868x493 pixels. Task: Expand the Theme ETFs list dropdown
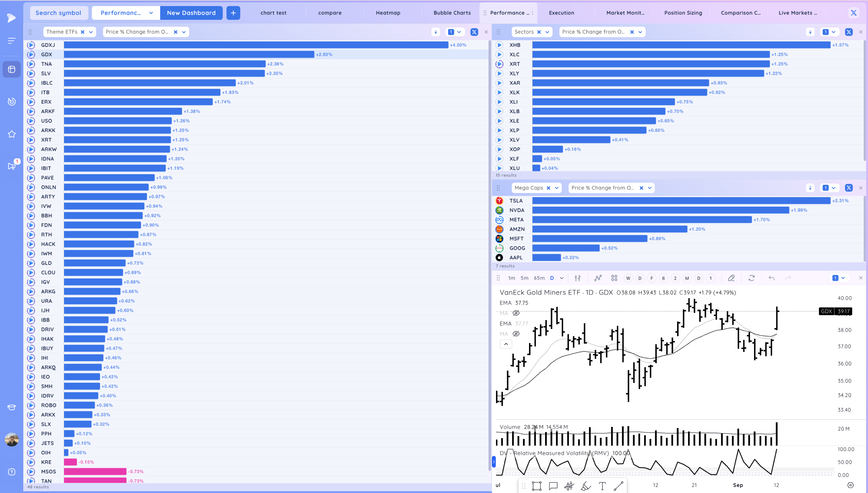91,32
